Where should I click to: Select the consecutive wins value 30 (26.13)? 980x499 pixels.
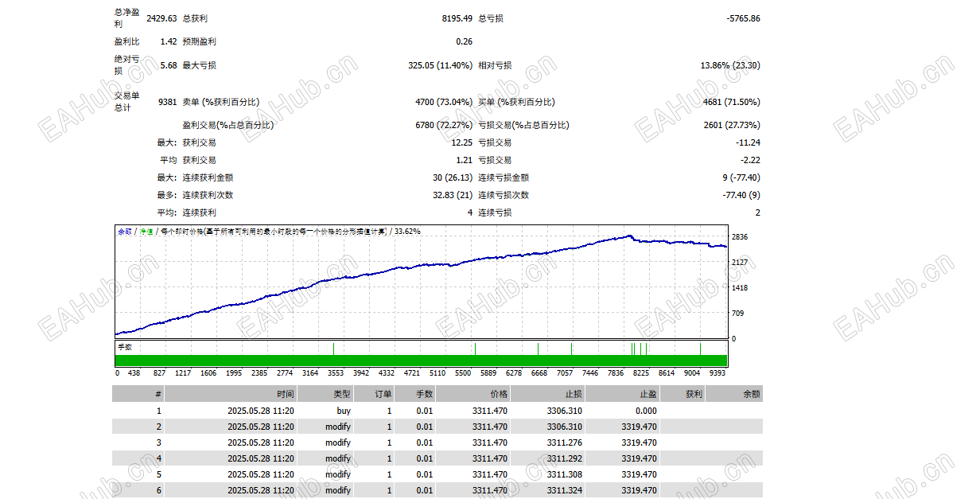453,177
